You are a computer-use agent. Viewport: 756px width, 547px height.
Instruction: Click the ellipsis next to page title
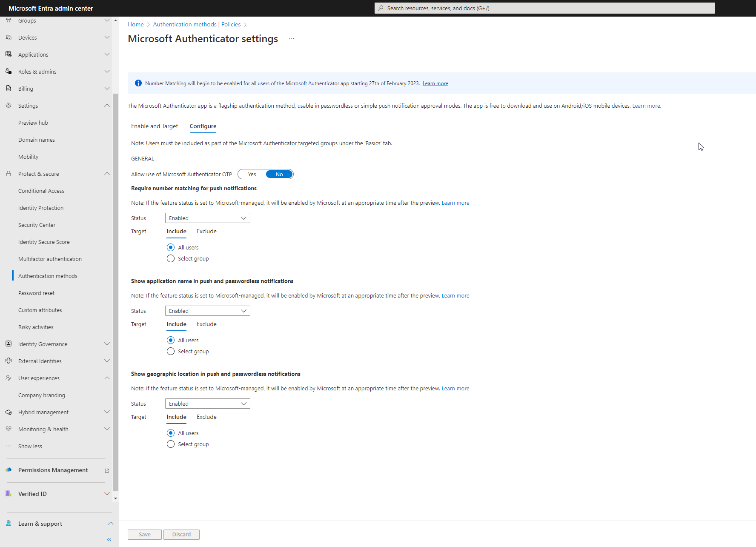click(292, 39)
